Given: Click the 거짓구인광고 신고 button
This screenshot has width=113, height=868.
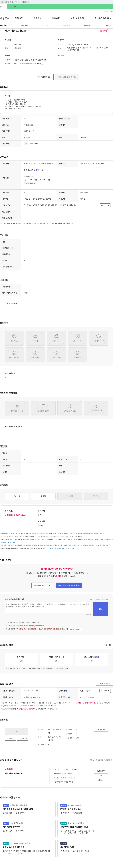Looking at the screenshot, I should pyautogui.click(x=105, y=684).
